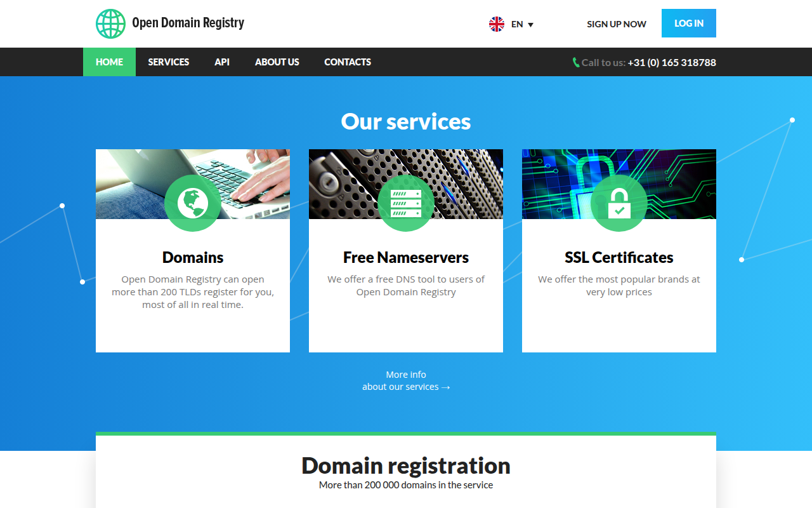Click the EN language label
Screen dimensions: 812x508
(517, 24)
